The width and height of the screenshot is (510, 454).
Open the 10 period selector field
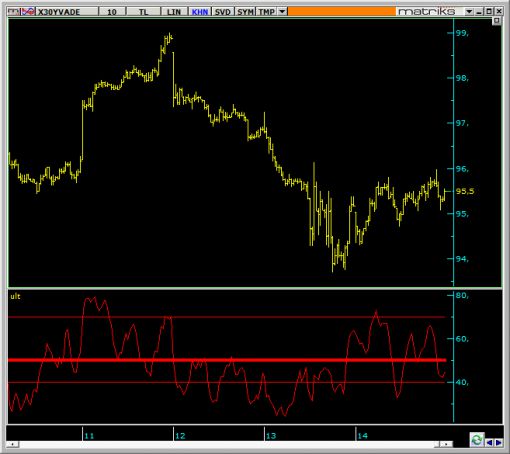pyautogui.click(x=112, y=12)
